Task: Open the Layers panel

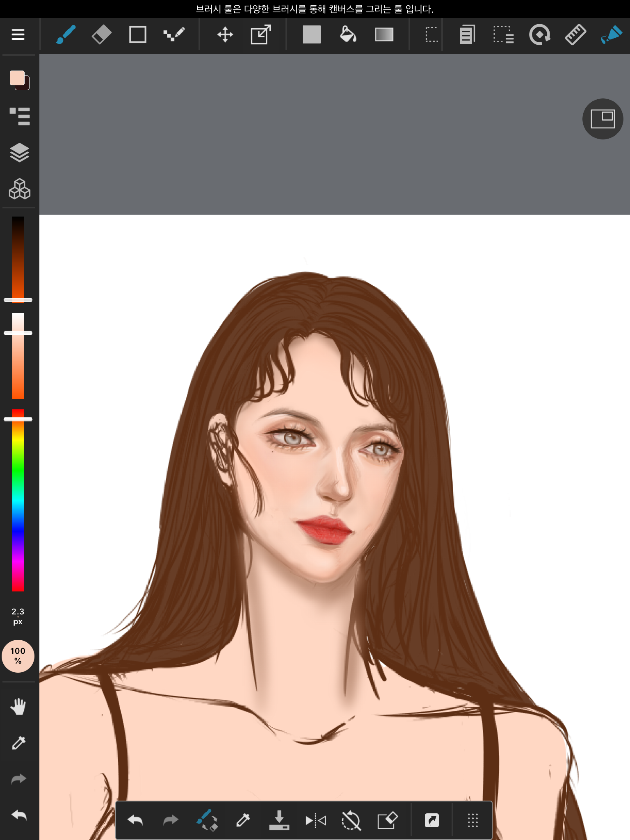Action: point(19,153)
